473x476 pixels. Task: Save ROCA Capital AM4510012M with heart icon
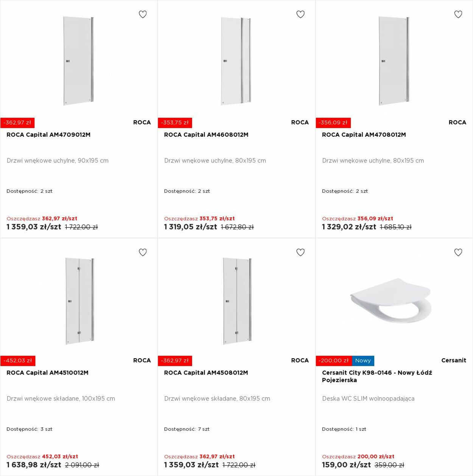(x=143, y=252)
